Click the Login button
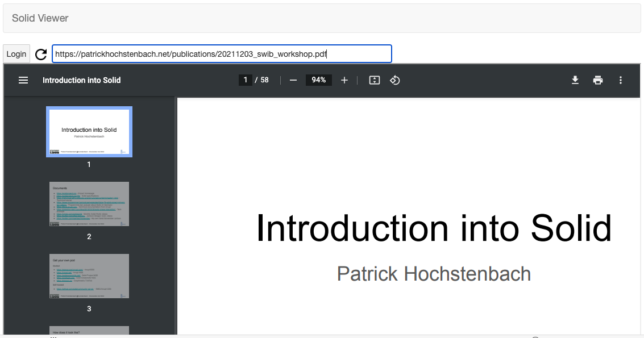 [16, 54]
